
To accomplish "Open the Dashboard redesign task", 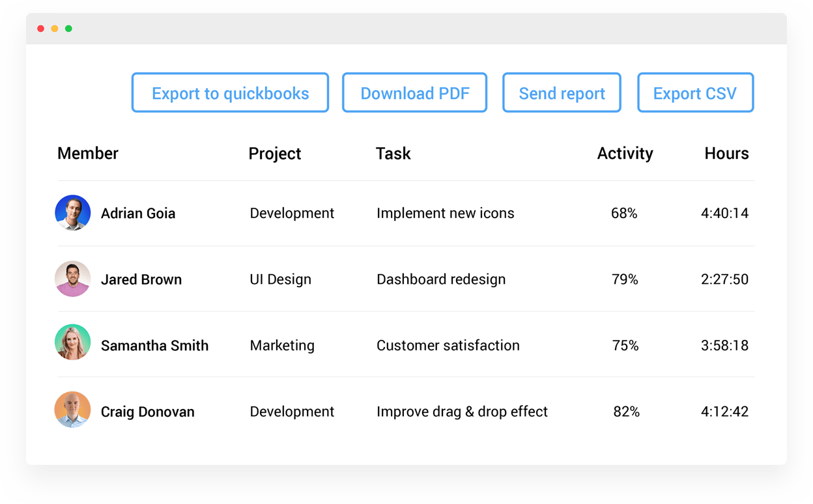I will click(x=441, y=279).
